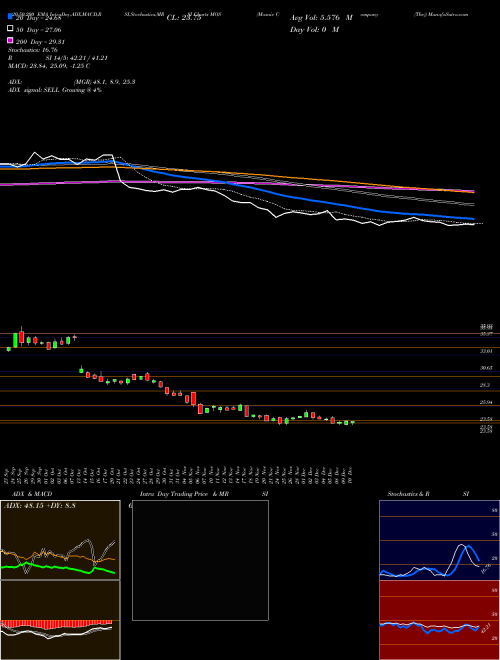Click the last green candlestick on the right
This screenshot has width=500, height=660.
click(352, 422)
